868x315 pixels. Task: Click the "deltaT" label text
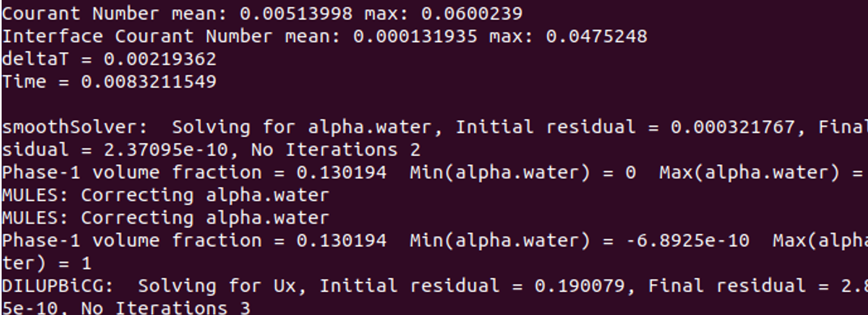click(35, 59)
